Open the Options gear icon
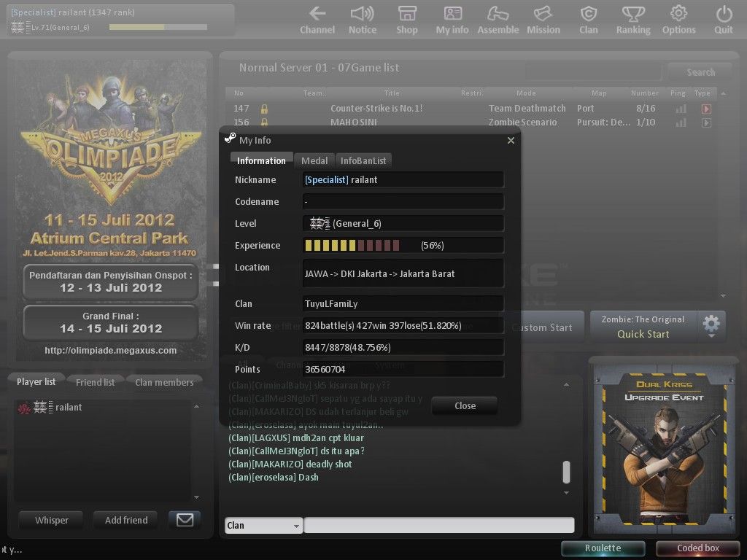 tap(678, 14)
